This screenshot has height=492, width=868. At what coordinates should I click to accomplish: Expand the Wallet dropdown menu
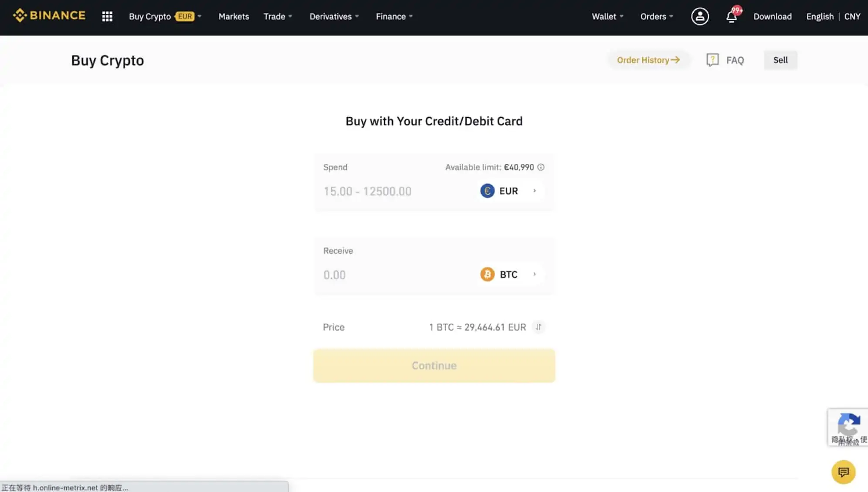click(607, 16)
